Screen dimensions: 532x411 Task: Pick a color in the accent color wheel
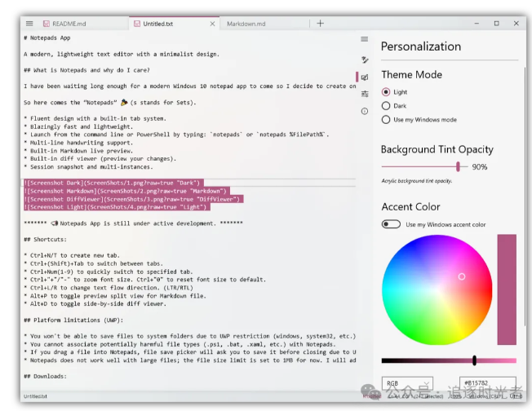click(437, 290)
